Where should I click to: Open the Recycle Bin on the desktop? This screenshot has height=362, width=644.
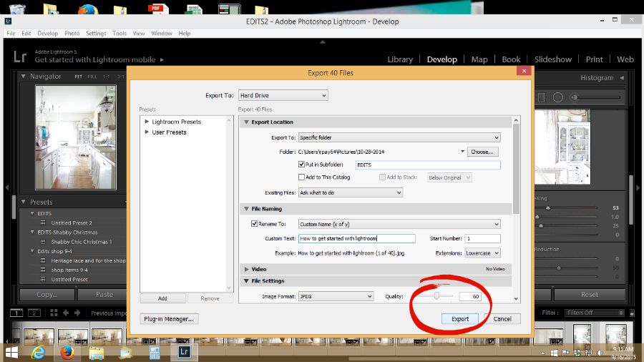pyautogui.click(x=17, y=8)
